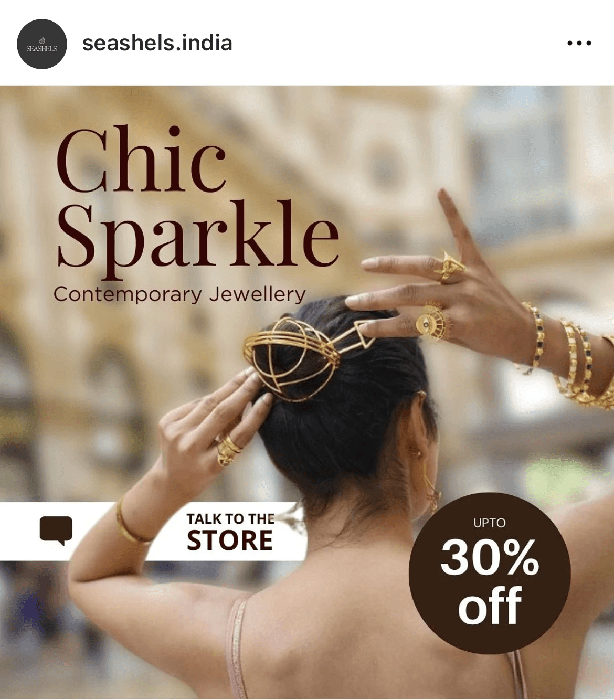
Task: Click the 'Chic' headline word
Action: [141, 158]
